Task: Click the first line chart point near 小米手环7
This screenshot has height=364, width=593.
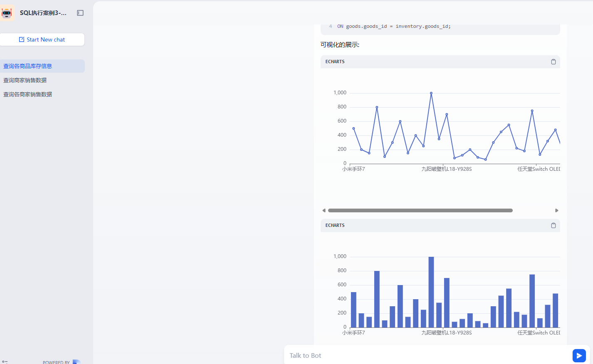Action: [353, 128]
